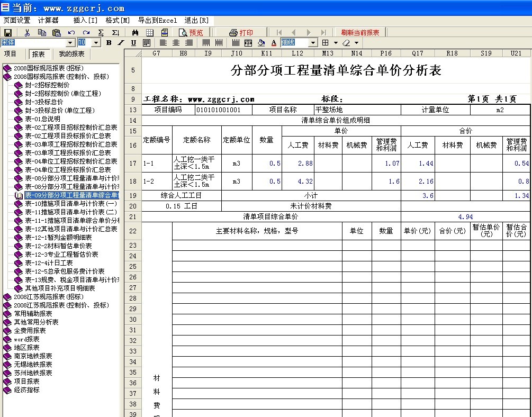Viewport: 532px width, 417px height.
Task: Switch to the 报表 tab
Action: pyautogui.click(x=38, y=55)
